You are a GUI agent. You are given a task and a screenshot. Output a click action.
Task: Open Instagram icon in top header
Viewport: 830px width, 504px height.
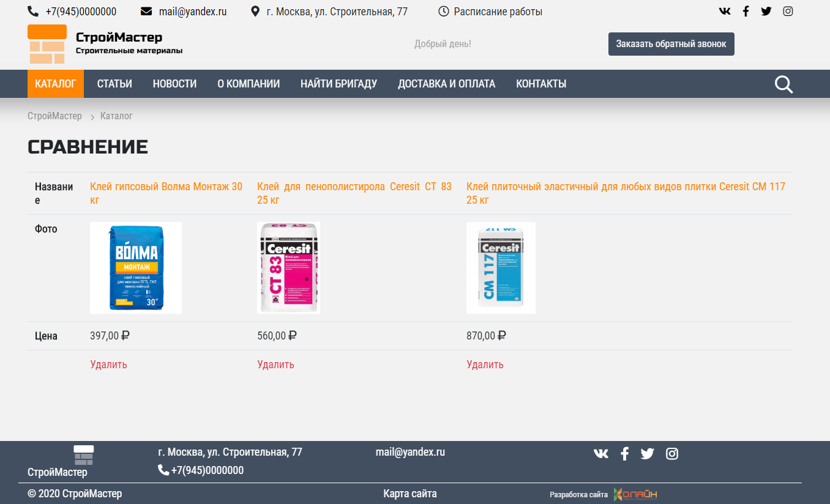point(788,12)
